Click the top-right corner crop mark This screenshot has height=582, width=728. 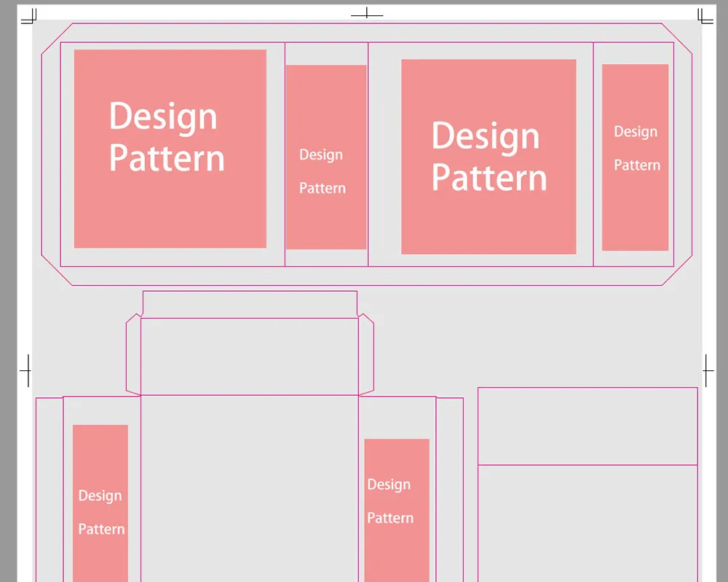(705, 16)
